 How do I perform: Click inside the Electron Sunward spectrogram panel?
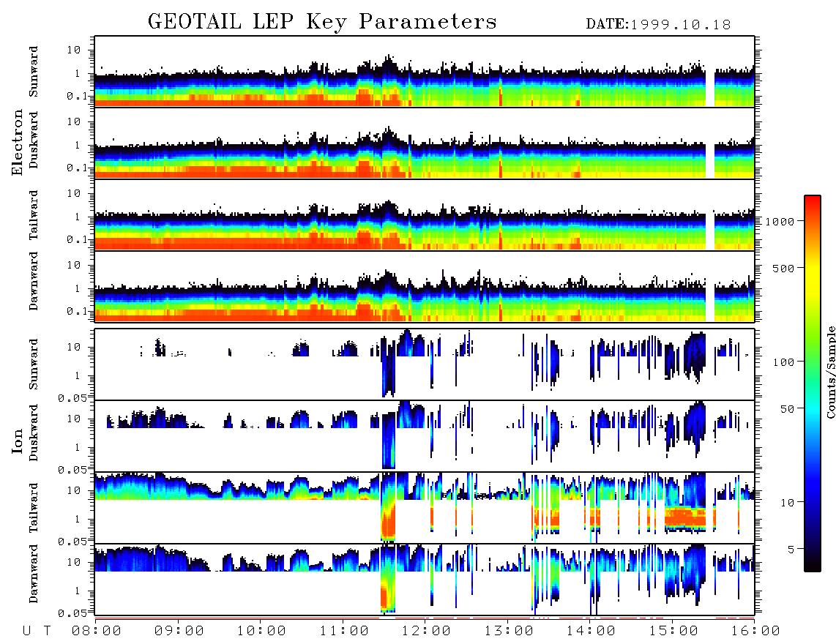(x=425, y=72)
